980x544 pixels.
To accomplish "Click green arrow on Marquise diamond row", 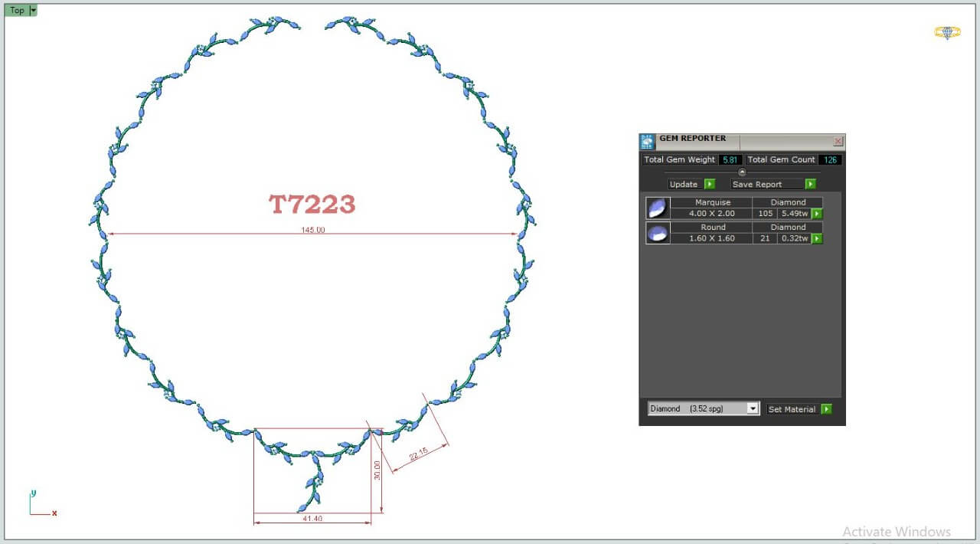I will tap(817, 214).
